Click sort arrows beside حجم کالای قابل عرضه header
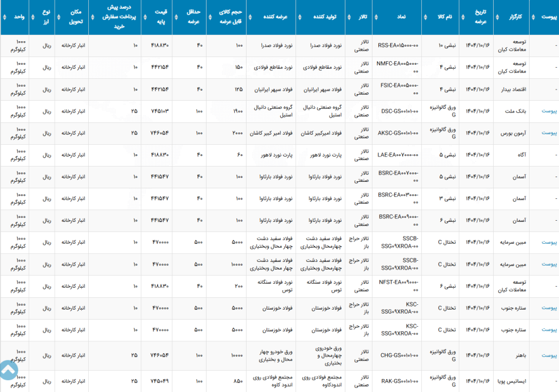 pos(210,17)
